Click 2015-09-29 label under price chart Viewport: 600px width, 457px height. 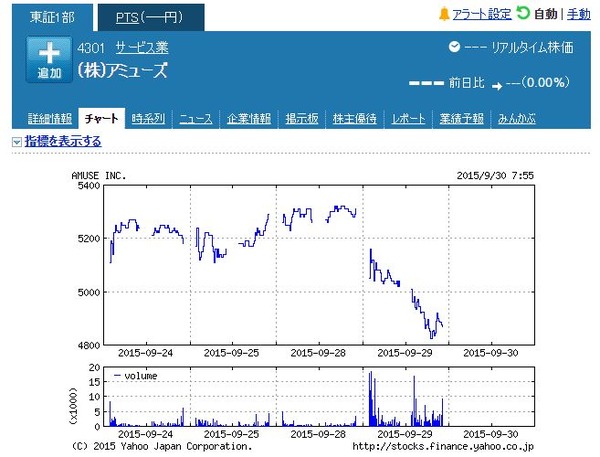coord(405,353)
